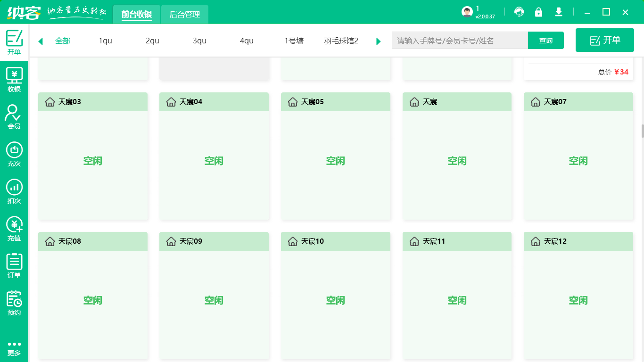The height and width of the screenshot is (362, 644).
Task: Open the 扣次 deduct count icon
Action: [14, 191]
